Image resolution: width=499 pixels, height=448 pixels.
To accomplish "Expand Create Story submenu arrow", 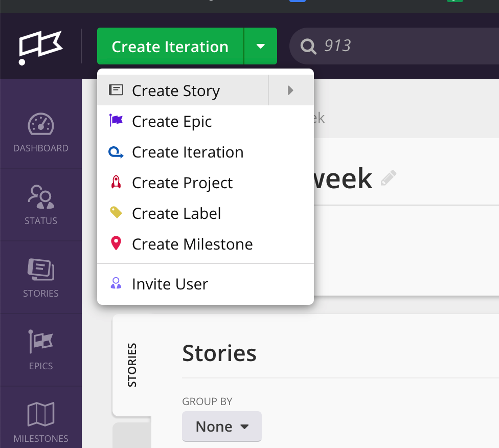I will 290,91.
